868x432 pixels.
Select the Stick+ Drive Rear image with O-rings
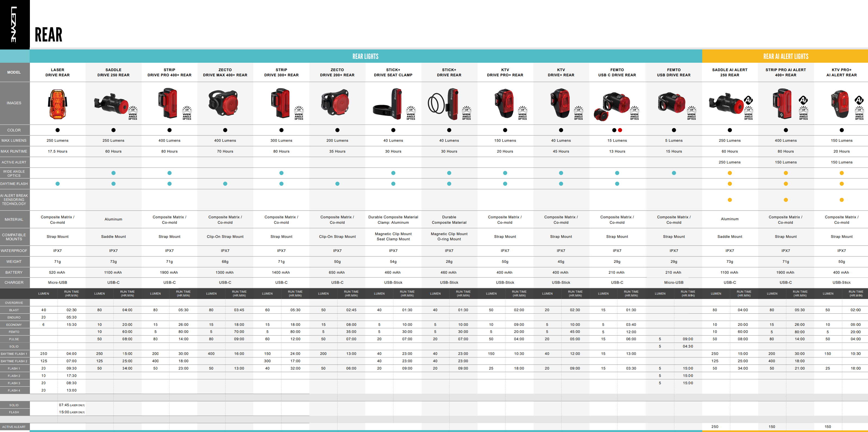444,104
